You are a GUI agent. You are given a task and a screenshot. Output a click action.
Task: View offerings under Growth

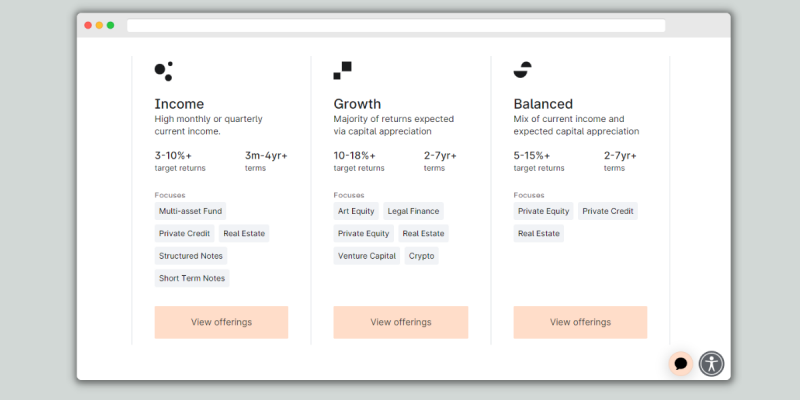click(401, 322)
